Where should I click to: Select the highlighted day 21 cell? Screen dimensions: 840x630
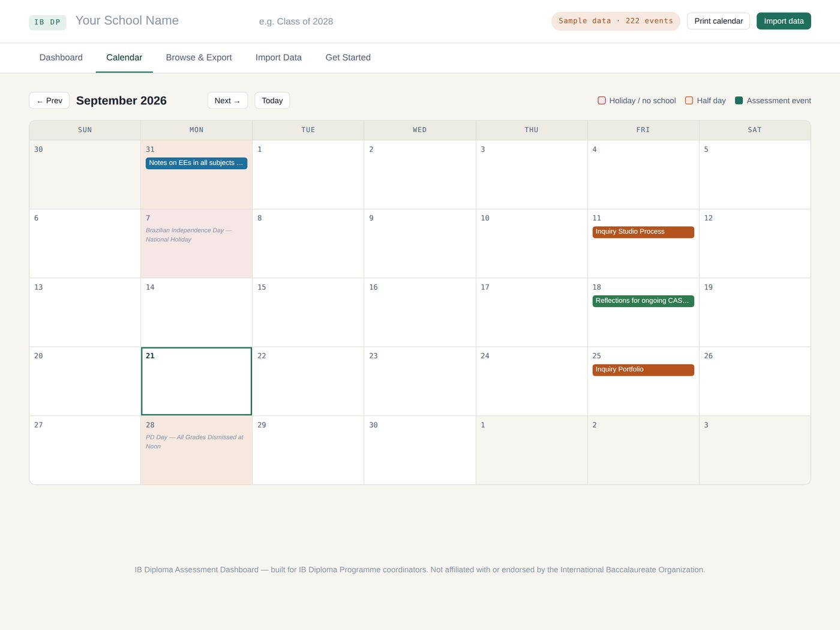click(x=196, y=381)
